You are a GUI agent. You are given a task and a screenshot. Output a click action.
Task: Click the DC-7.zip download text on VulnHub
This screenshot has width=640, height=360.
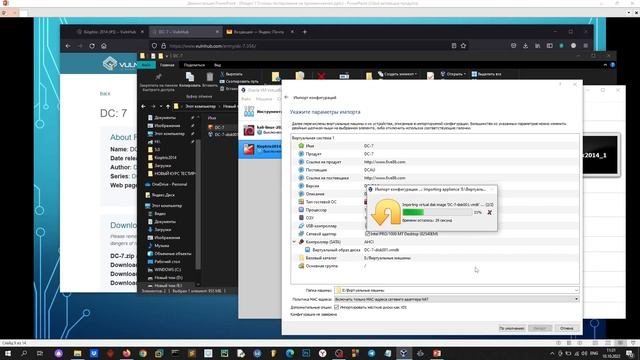122,256
